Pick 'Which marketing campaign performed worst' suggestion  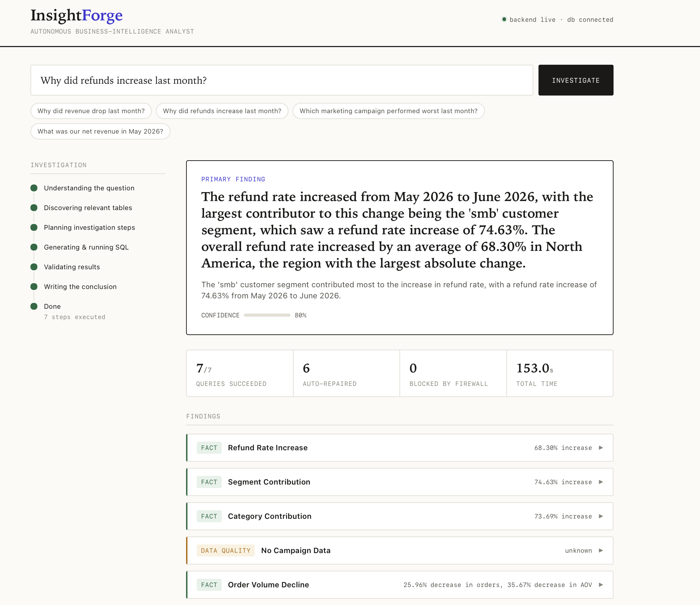[388, 111]
